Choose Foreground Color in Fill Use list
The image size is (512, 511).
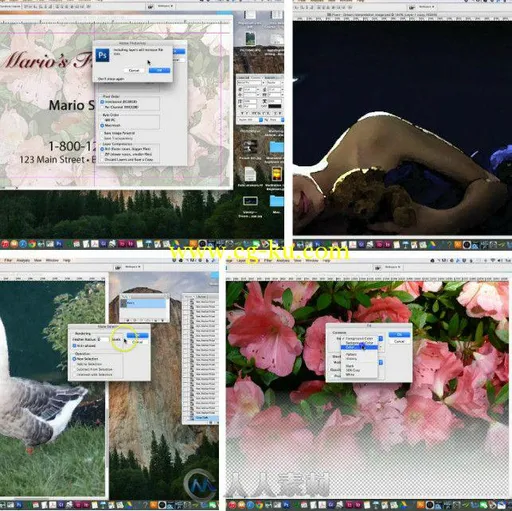[x=359, y=339]
